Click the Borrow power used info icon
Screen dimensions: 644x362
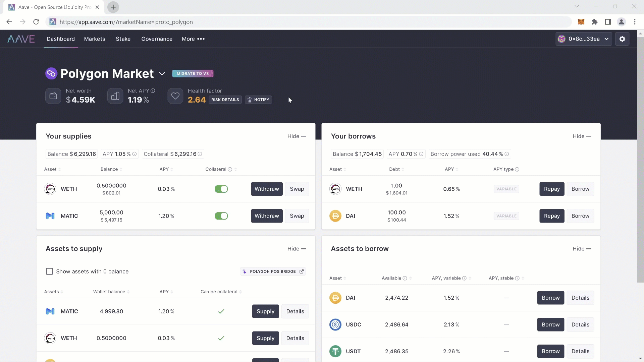507,154
